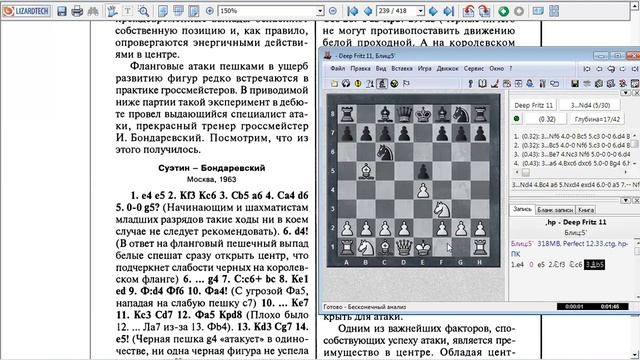Screen dimensions: 640x360
Task: Open the Сервис menu
Action: coord(474,69)
